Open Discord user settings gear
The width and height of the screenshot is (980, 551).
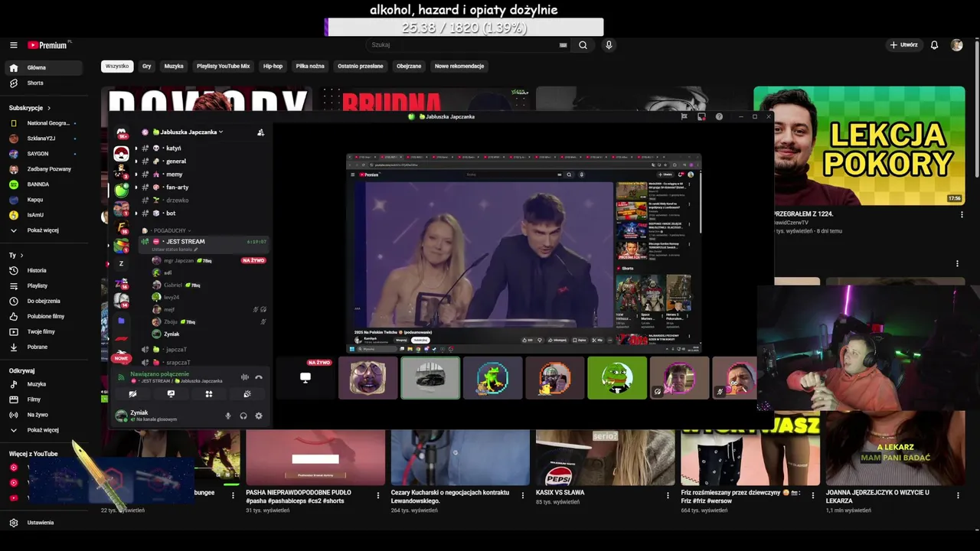click(259, 416)
